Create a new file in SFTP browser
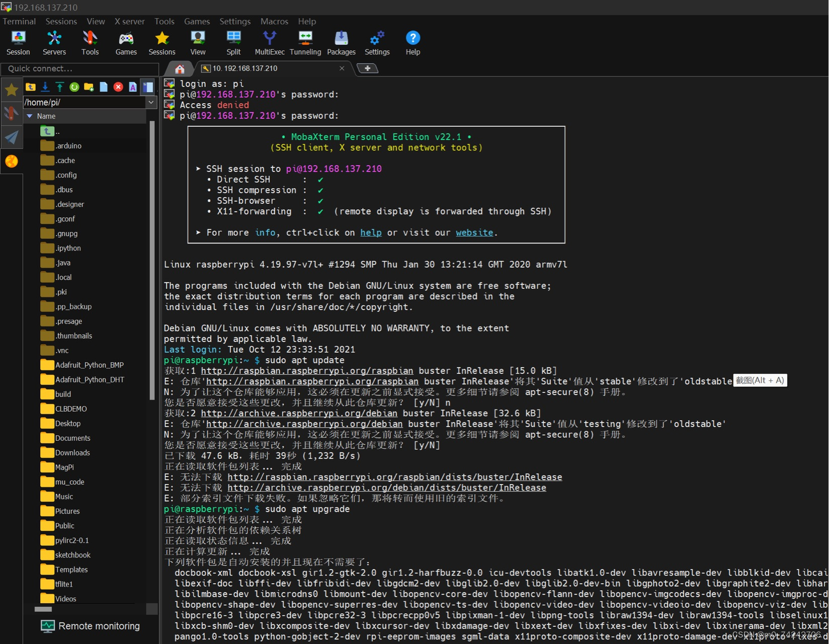The height and width of the screenshot is (644, 829). (x=104, y=87)
